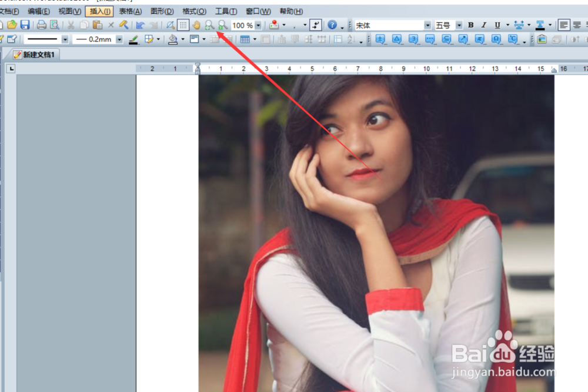Open the 文档(F) menu
This screenshot has width=588, height=392.
click(9, 11)
